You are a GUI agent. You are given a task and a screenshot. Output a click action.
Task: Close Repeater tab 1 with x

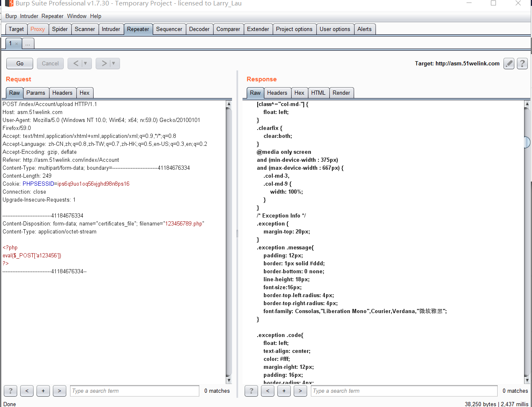pyautogui.click(x=17, y=44)
